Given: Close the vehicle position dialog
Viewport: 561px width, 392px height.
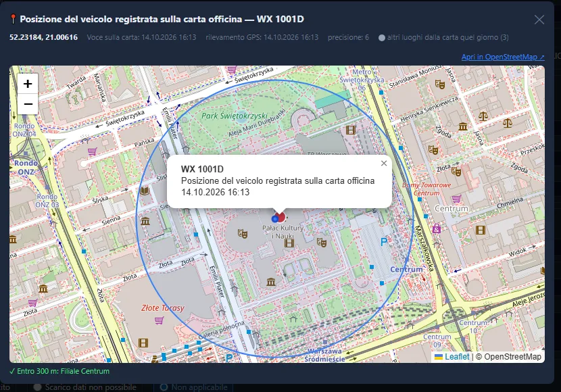Looking at the screenshot, I should 539,20.
